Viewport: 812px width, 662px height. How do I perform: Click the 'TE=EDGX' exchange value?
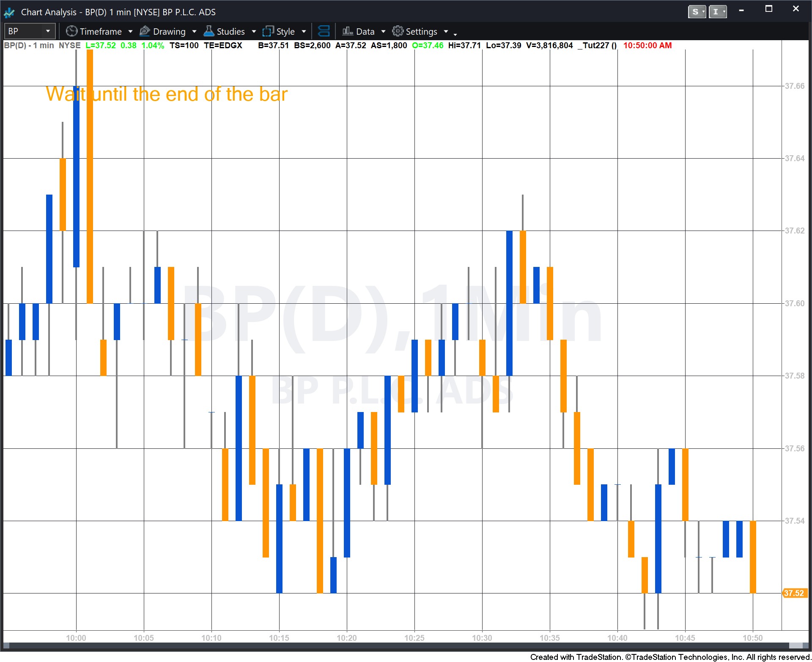223,46
